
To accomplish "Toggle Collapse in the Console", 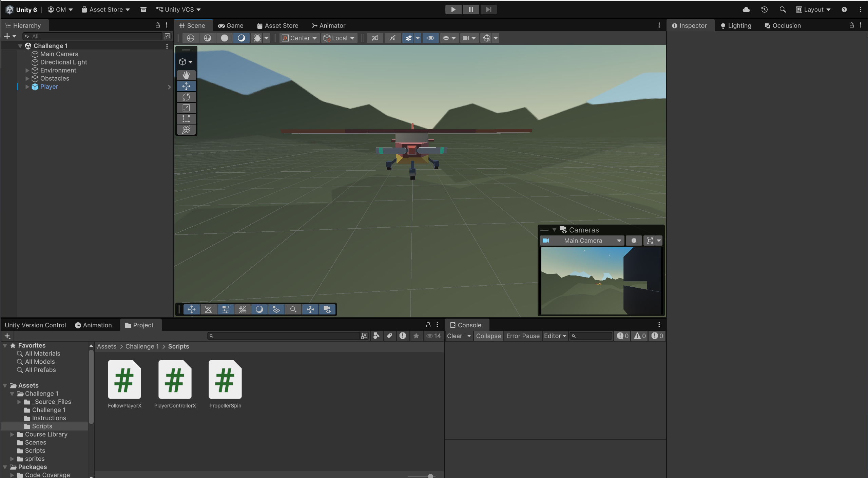I will point(488,336).
